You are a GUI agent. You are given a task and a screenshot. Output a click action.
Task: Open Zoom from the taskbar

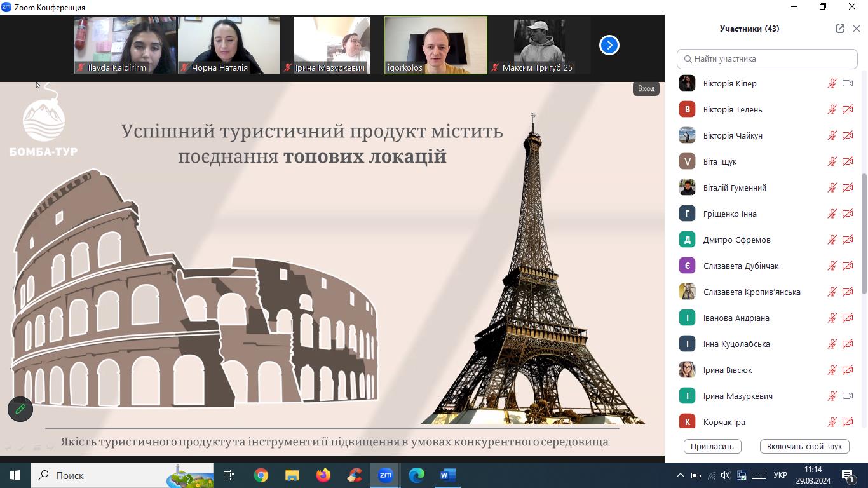386,475
